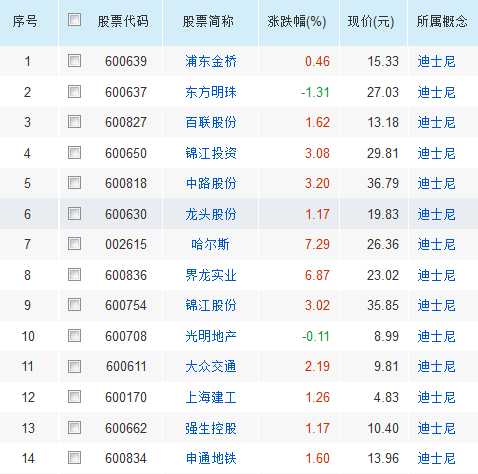Check the box next to 600834
The height and width of the screenshot is (474, 478).
pos(74,458)
